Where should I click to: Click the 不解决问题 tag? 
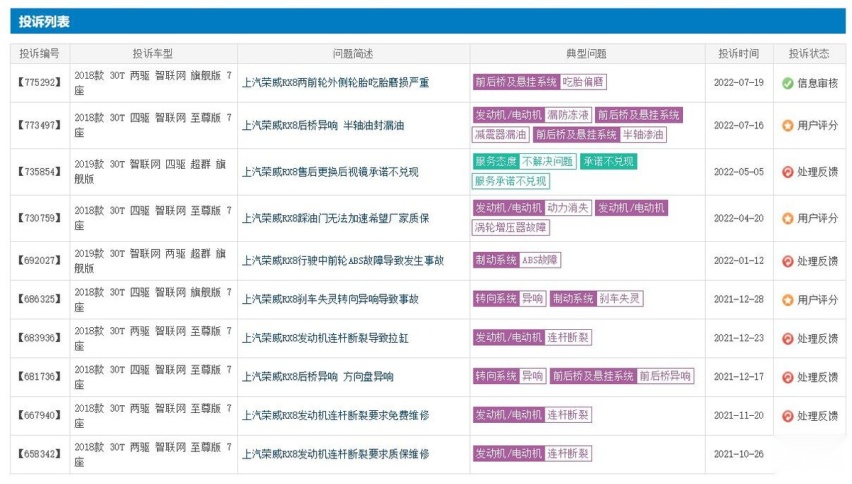click(x=548, y=162)
